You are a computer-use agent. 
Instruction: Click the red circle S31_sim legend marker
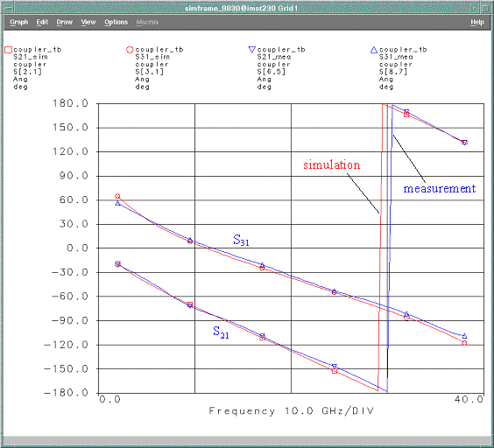coord(130,50)
